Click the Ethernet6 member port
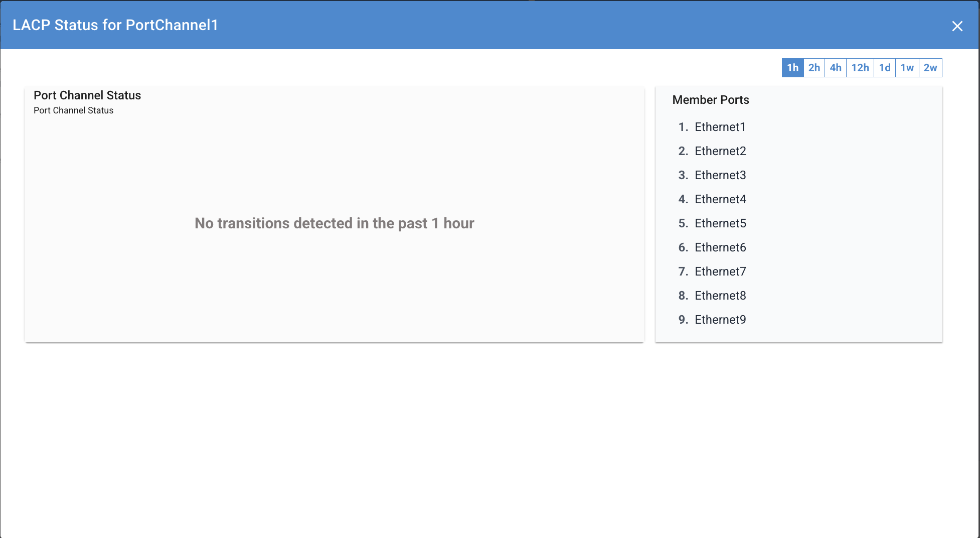 720,247
